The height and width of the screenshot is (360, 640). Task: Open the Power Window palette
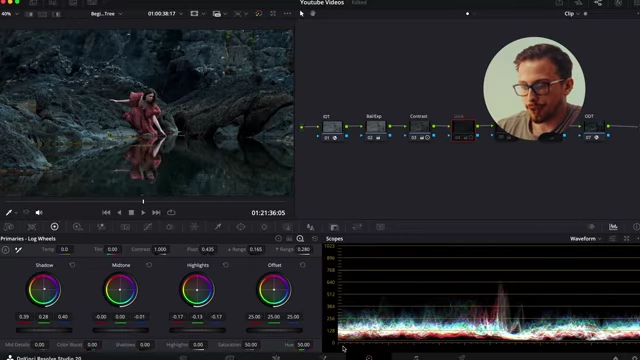click(241, 227)
